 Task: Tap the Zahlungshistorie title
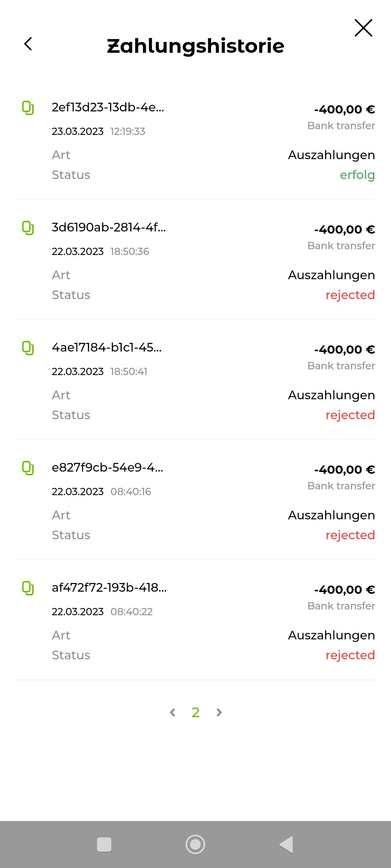(x=195, y=46)
